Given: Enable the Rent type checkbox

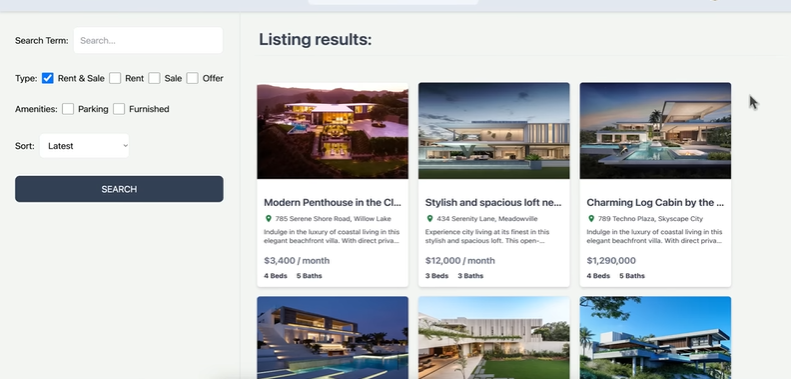Looking at the screenshot, I should 115,78.
